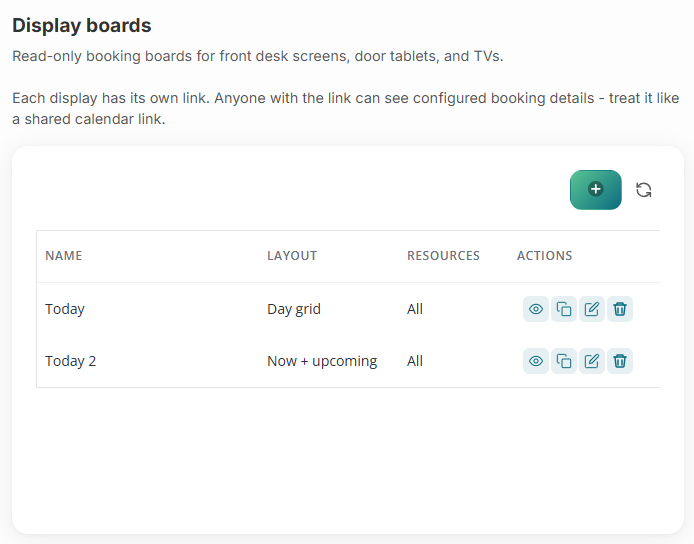Click the NAME column header
This screenshot has width=694, height=544.
pos(64,256)
